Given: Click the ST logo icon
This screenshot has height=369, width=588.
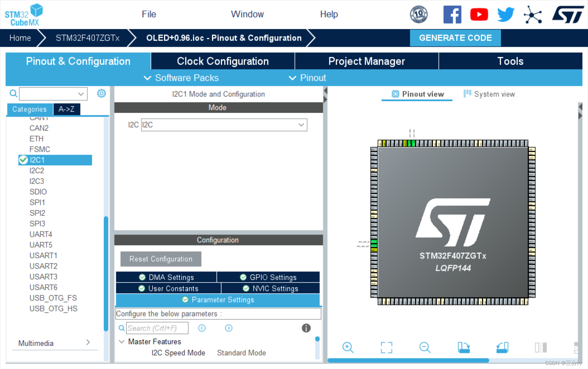Looking at the screenshot, I should (568, 15).
